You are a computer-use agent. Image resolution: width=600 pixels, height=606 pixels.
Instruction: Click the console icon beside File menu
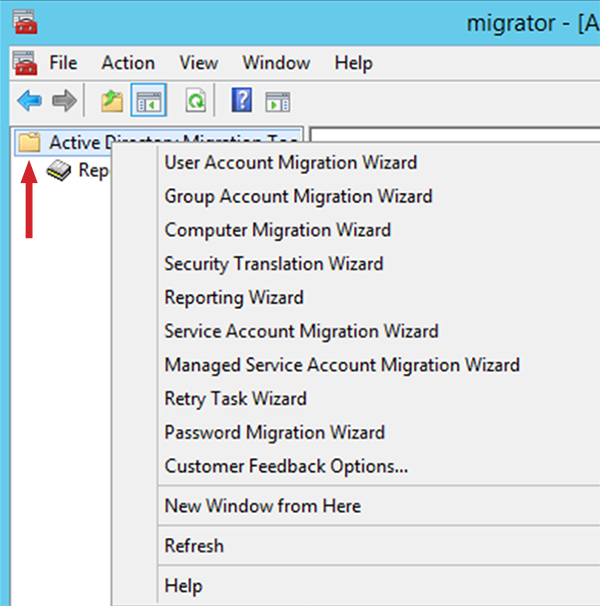[x=25, y=63]
